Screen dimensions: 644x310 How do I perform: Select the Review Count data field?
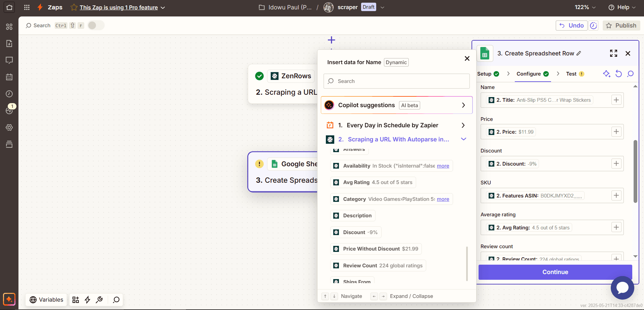[x=378, y=266]
